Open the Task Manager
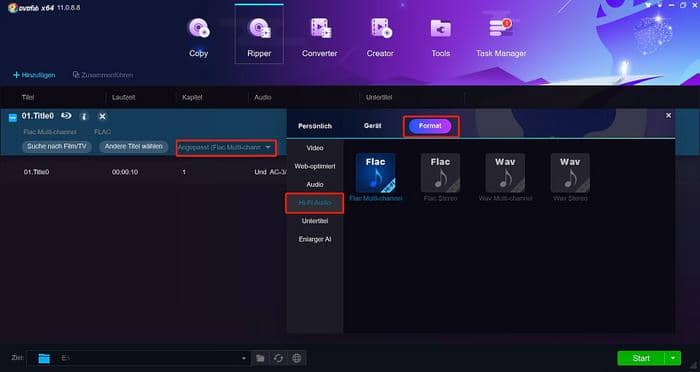The image size is (700, 372). pyautogui.click(x=501, y=38)
